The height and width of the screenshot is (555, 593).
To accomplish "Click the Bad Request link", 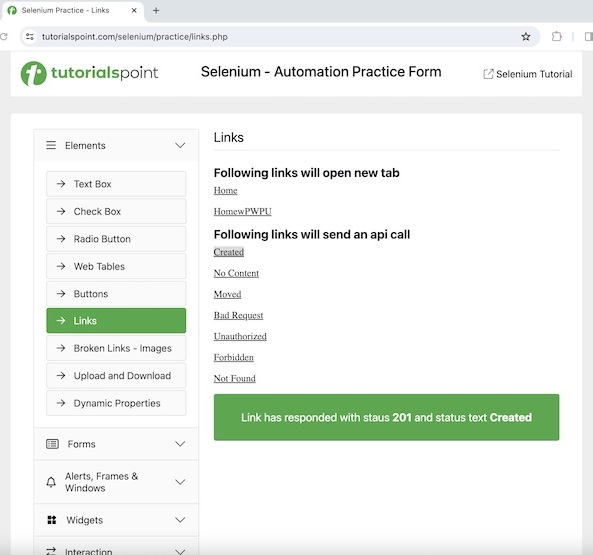I will [x=238, y=315].
